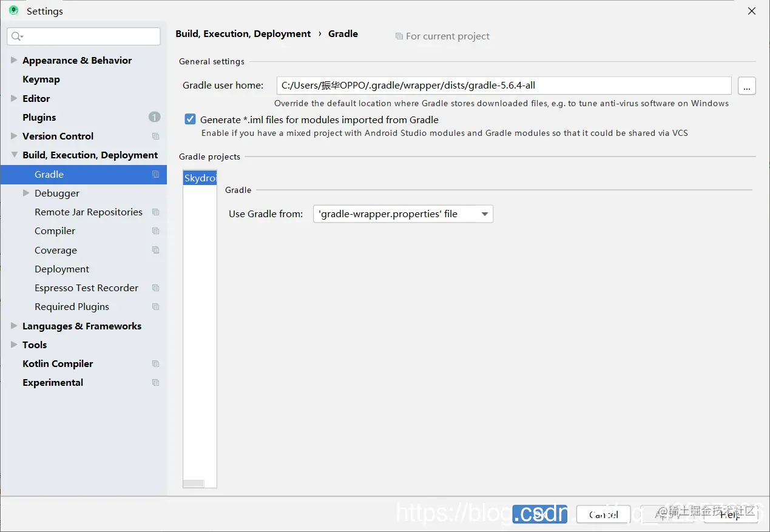Click the Plugins update count badge
The width and height of the screenshot is (770, 532).
tap(154, 117)
